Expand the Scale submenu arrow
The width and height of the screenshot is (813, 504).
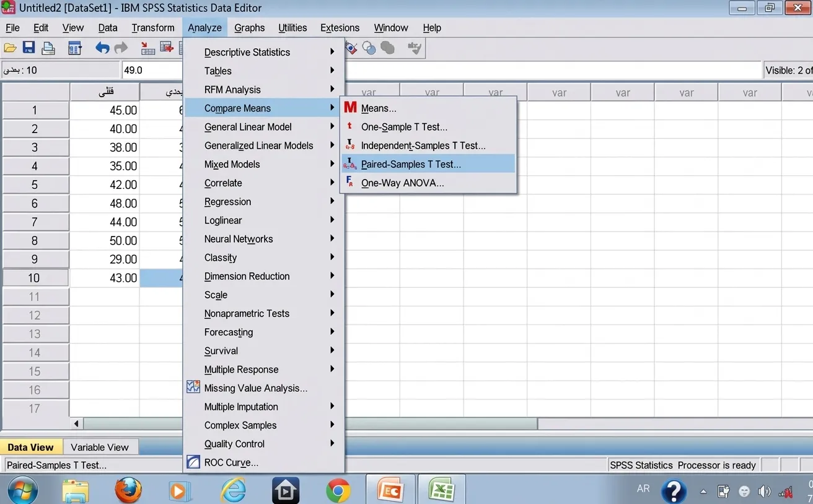pyautogui.click(x=332, y=295)
